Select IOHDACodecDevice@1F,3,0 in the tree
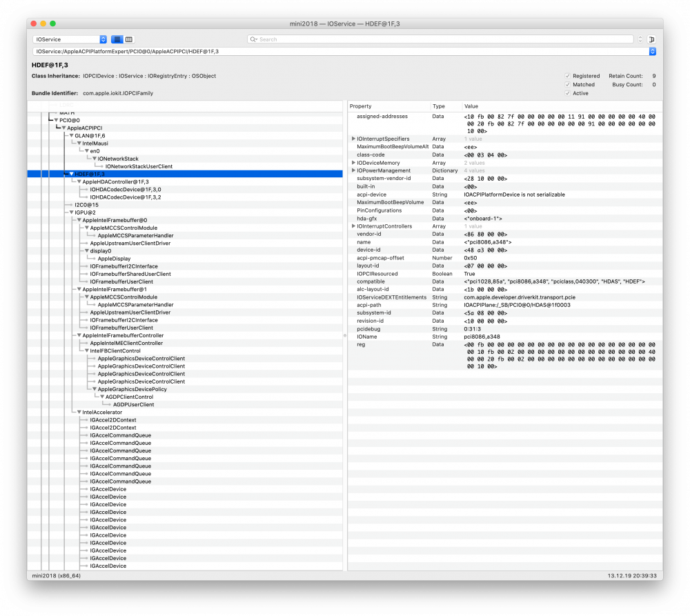Screen dimensions: 690x616 tap(126, 190)
